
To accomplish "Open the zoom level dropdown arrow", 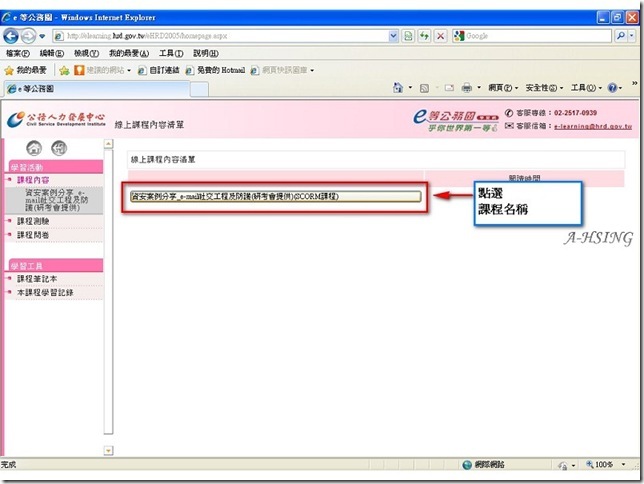I will pyautogui.click(x=623, y=465).
